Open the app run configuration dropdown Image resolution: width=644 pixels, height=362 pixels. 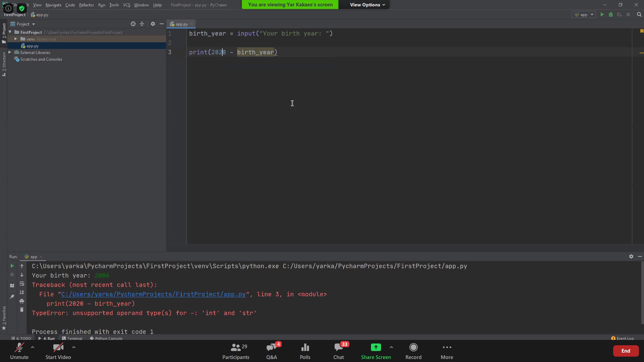pos(584,15)
